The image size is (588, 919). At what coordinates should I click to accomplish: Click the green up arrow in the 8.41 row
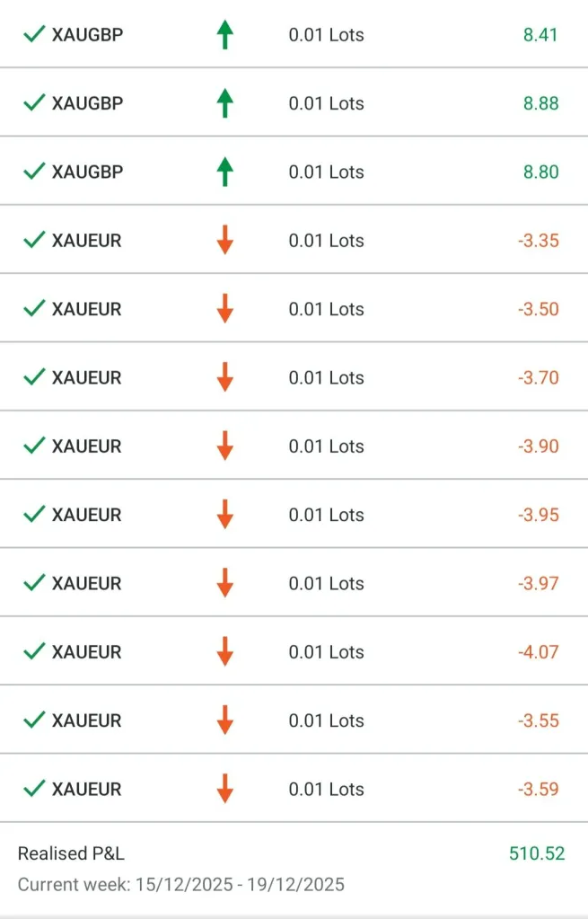[x=224, y=35]
